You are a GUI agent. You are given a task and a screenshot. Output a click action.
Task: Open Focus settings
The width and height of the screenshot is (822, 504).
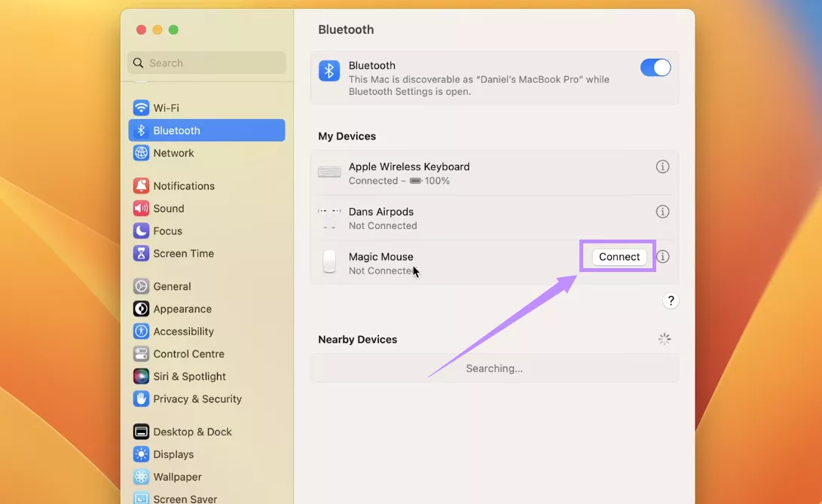coord(167,231)
